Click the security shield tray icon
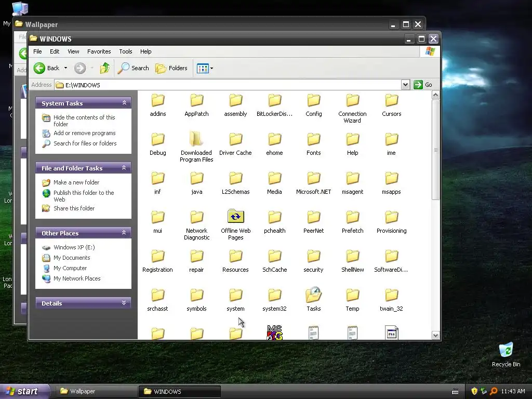 click(x=474, y=391)
